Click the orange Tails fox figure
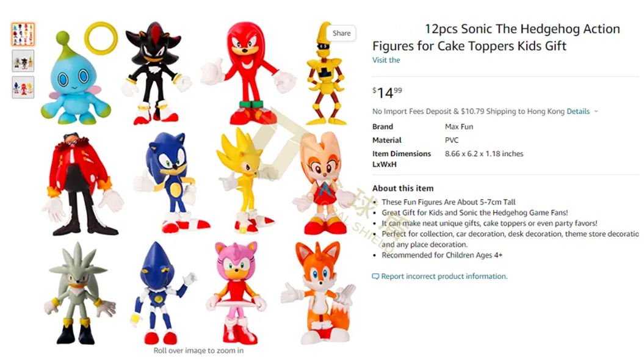The height and width of the screenshot is (359, 644). click(x=319, y=292)
